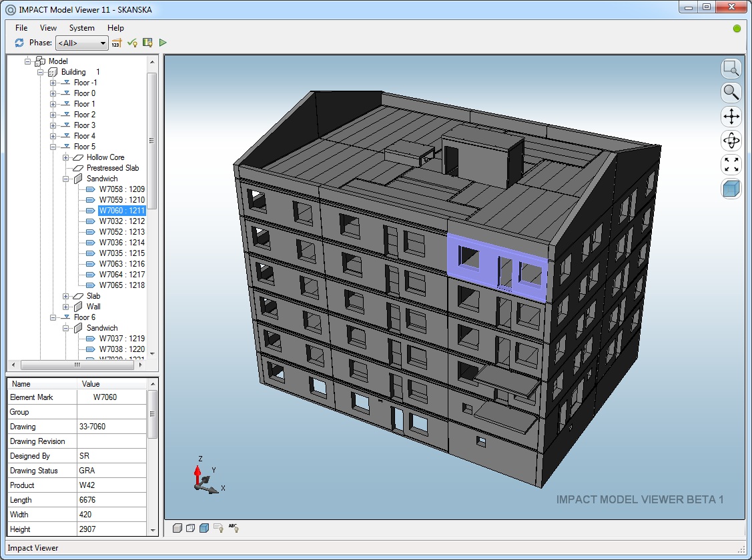Select the Prestressed Slab tree item
The height and width of the screenshot is (560, 752).
tap(112, 167)
